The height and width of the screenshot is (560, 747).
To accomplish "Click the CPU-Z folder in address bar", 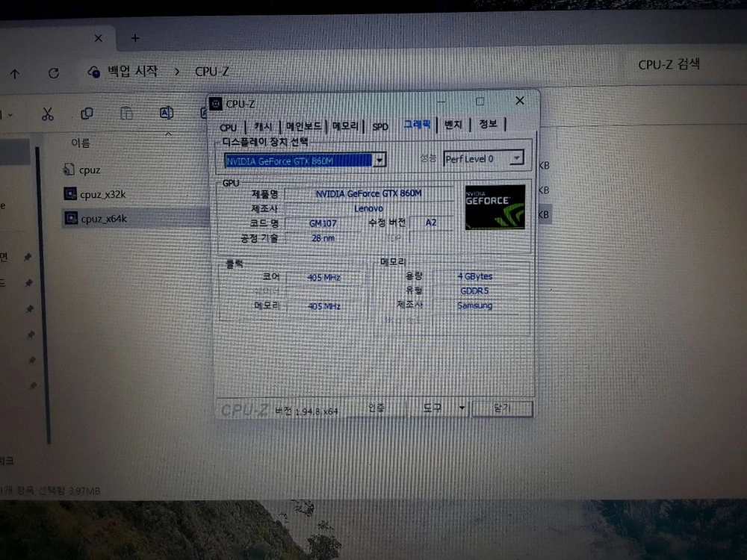I will pos(212,72).
